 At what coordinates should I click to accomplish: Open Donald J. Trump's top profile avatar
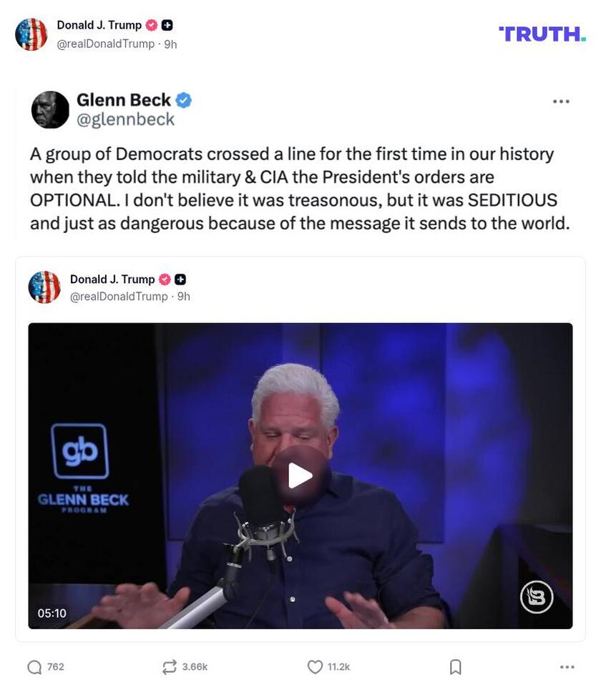click(x=31, y=34)
